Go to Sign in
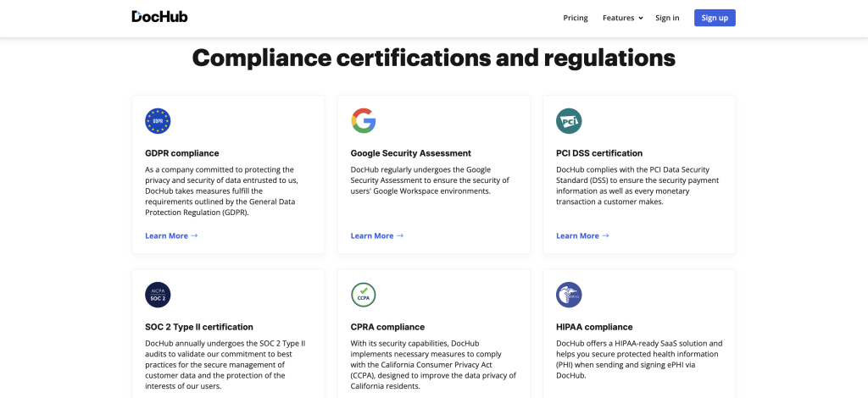Viewport: 868px width, 398px height. 667,18
